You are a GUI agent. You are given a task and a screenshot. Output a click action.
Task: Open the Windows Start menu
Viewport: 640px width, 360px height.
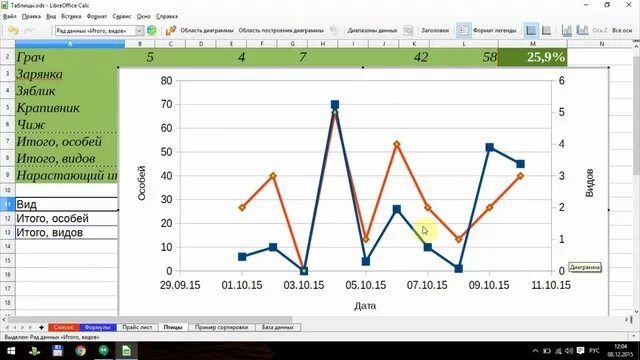11,351
